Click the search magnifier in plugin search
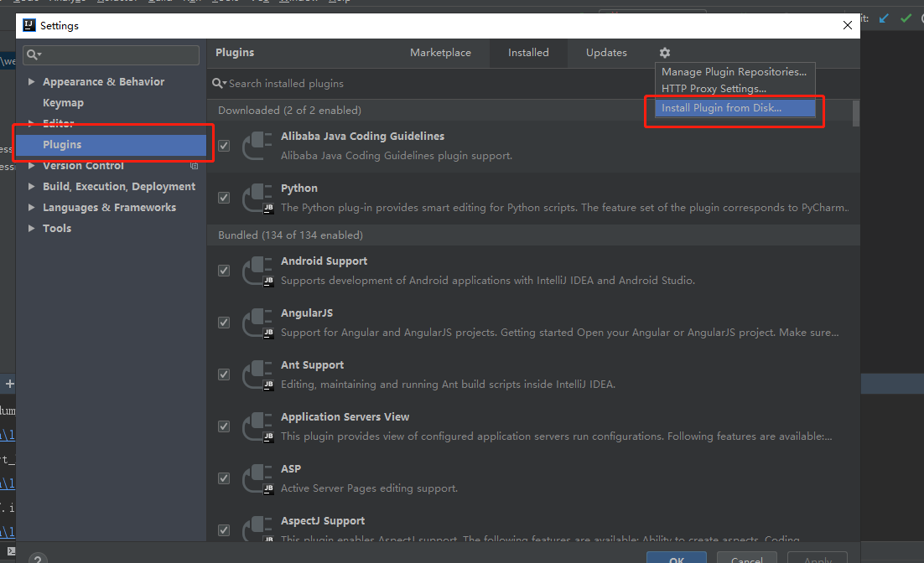The image size is (924, 563). (219, 84)
